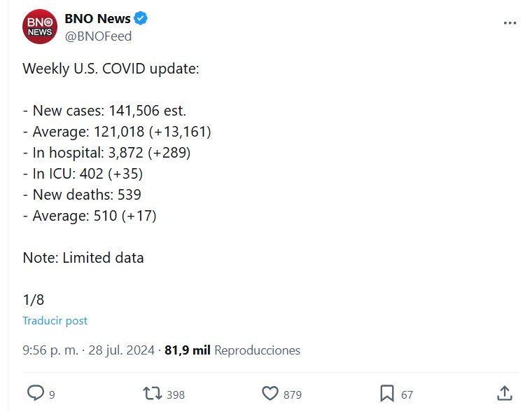The width and height of the screenshot is (532, 412).
Task: Click the repost count 398
Action: tap(176, 395)
